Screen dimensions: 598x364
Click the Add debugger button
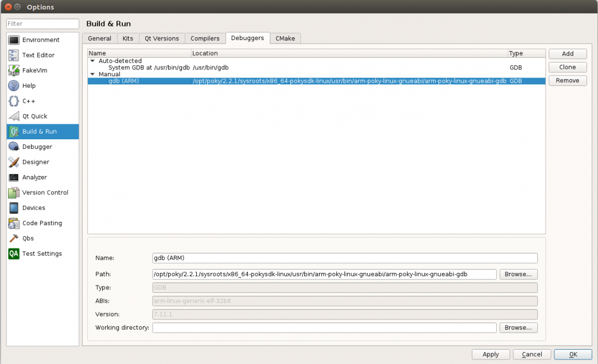coord(568,54)
